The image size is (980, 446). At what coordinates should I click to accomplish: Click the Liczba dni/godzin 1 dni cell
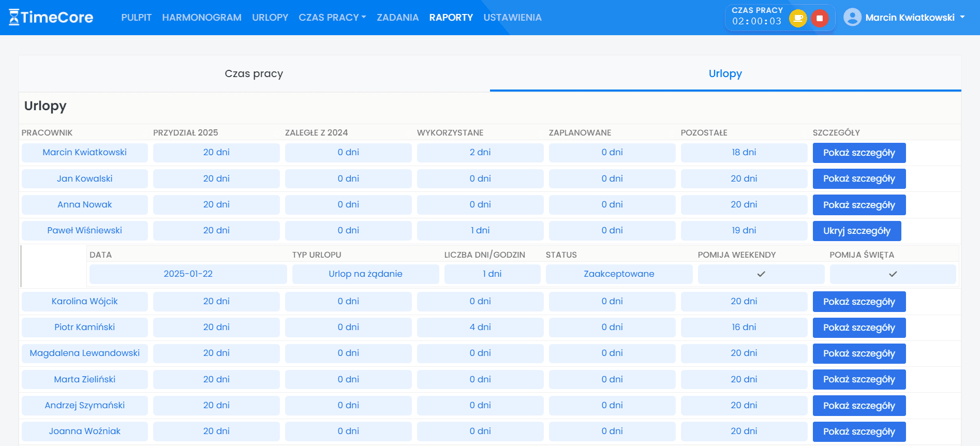tap(493, 274)
